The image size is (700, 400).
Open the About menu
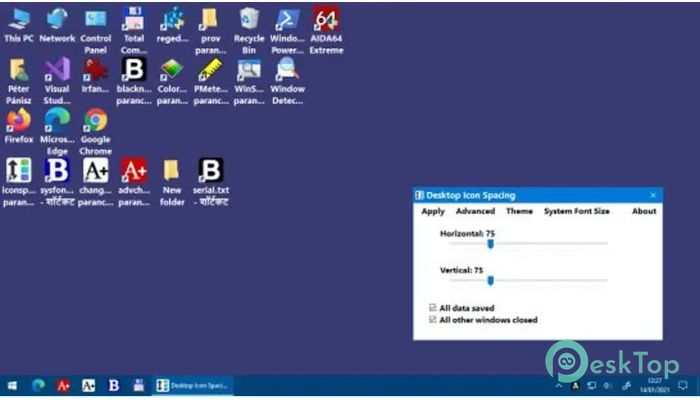click(x=644, y=211)
